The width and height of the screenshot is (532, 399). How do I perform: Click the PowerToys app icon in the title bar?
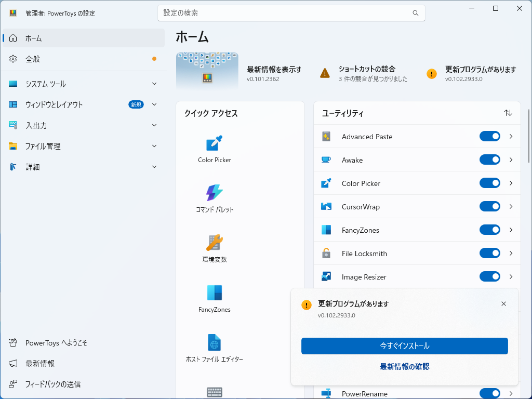13,13
